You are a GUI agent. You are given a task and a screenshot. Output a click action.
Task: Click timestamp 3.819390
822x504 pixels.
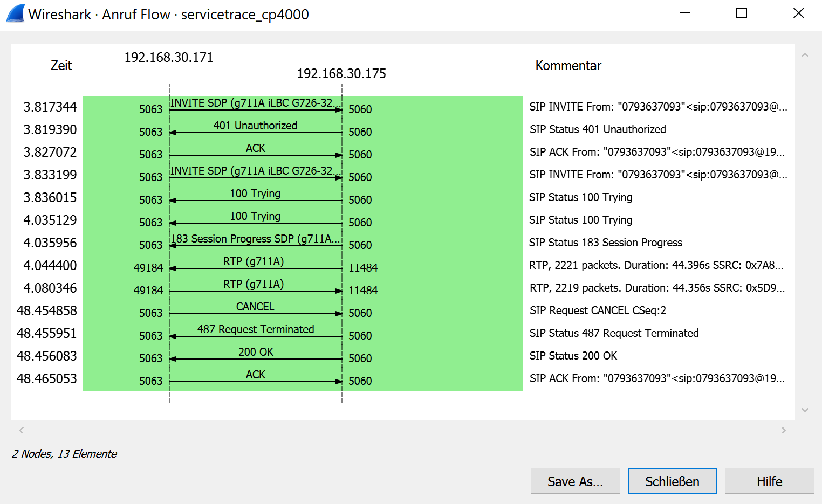[50, 129]
